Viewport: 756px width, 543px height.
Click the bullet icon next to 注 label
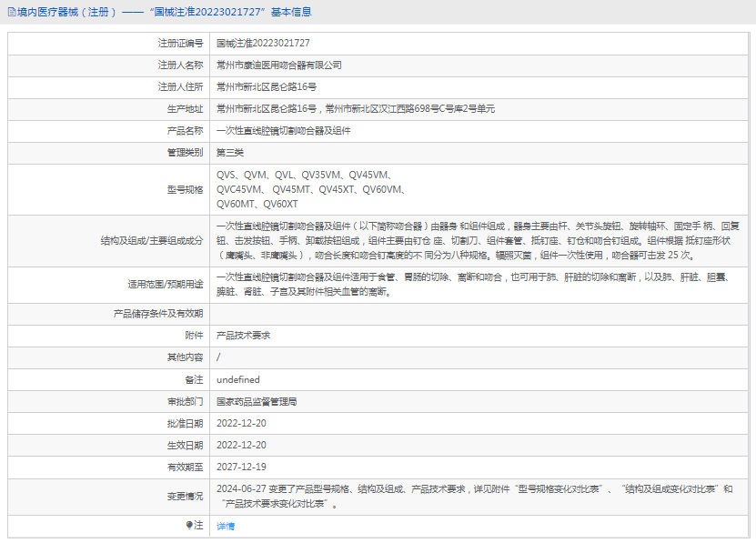189,525
